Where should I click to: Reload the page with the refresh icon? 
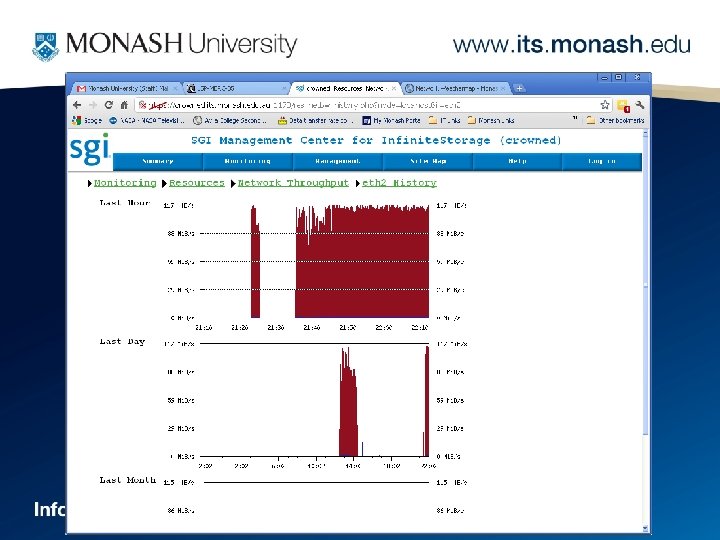108,105
